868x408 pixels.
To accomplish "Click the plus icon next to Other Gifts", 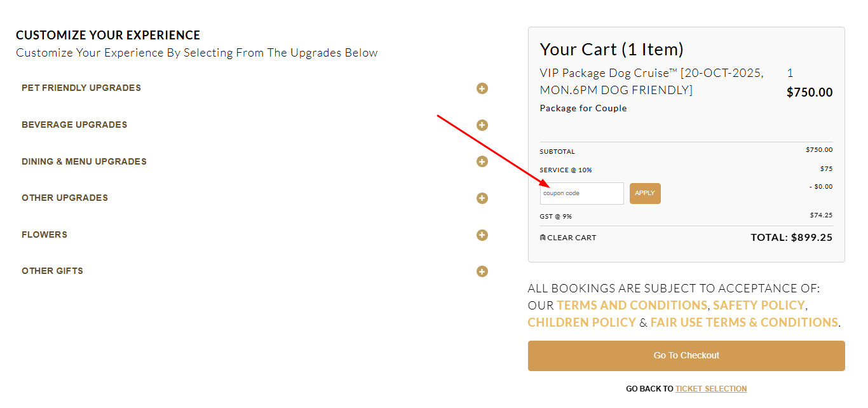I will point(482,271).
